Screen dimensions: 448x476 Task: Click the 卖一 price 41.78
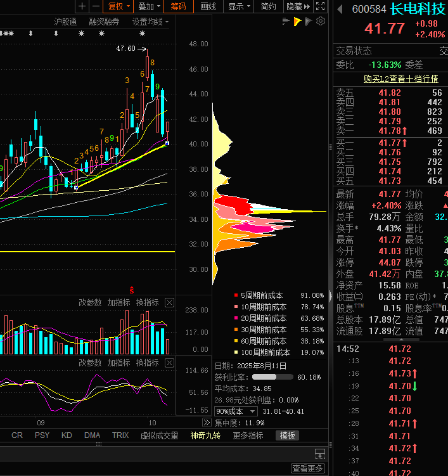click(390, 131)
